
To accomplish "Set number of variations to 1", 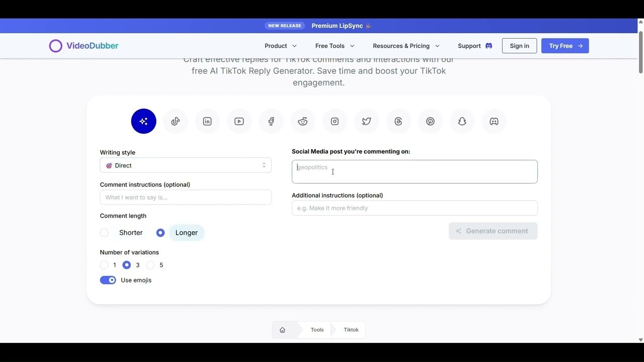I will click(104, 265).
